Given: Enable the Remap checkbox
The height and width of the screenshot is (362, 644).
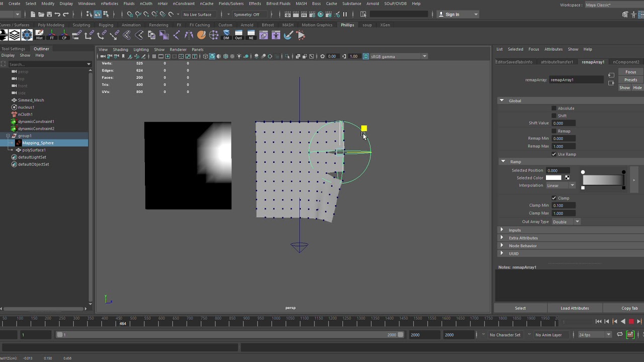Looking at the screenshot, I should [x=554, y=131].
